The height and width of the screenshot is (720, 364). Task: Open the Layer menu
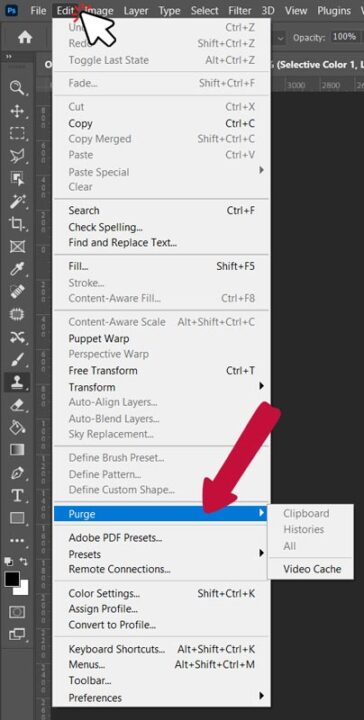click(136, 10)
